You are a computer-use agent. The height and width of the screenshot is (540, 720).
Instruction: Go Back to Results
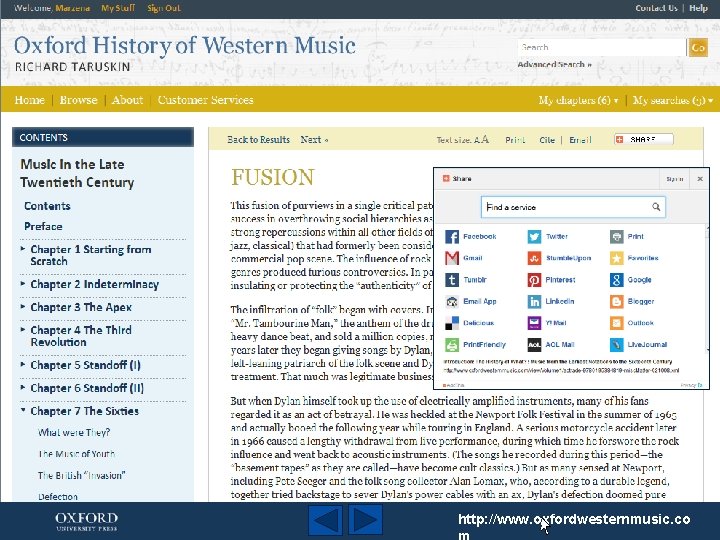(x=259, y=140)
